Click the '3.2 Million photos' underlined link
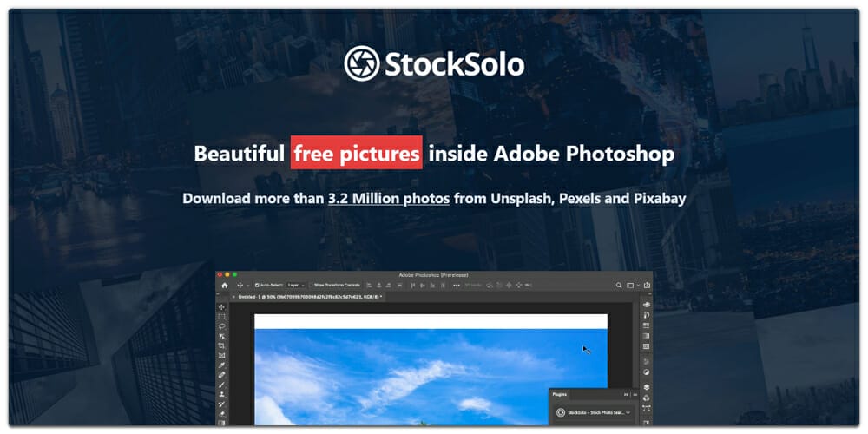This screenshot has height=434, width=868. [389, 198]
